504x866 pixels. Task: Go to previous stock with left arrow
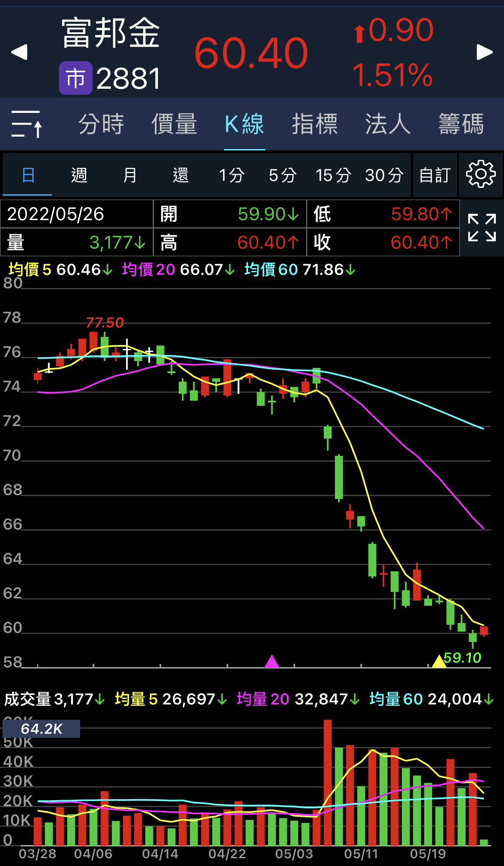coord(19,52)
